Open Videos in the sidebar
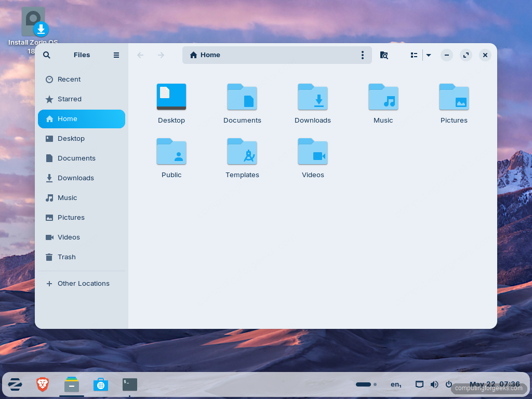 [x=82, y=237]
